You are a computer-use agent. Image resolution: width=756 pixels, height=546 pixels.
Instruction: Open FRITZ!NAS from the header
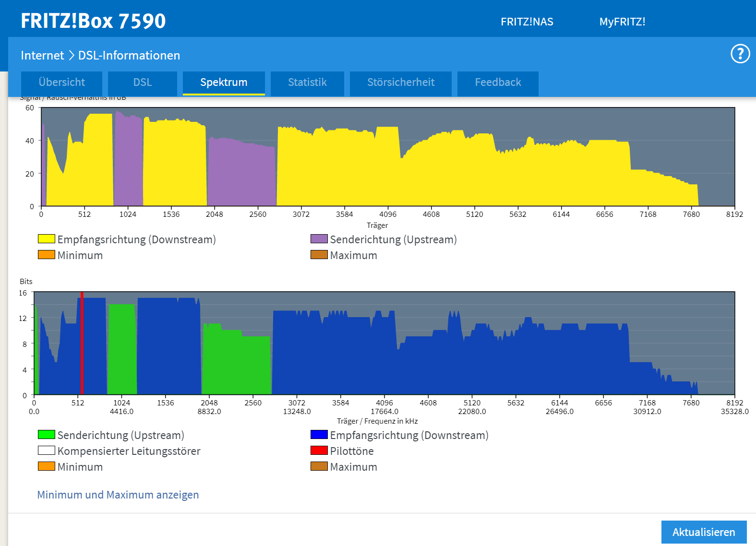pos(527,22)
